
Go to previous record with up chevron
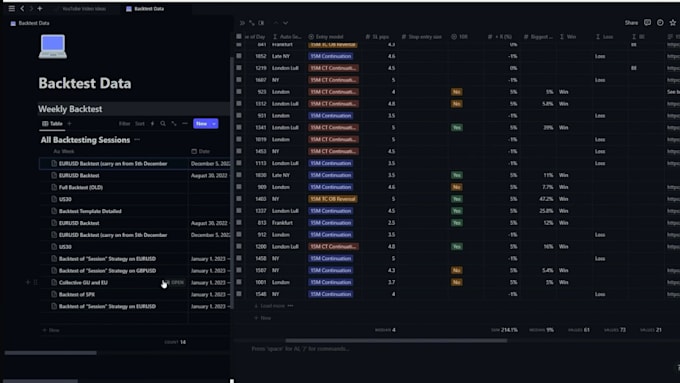(275, 23)
